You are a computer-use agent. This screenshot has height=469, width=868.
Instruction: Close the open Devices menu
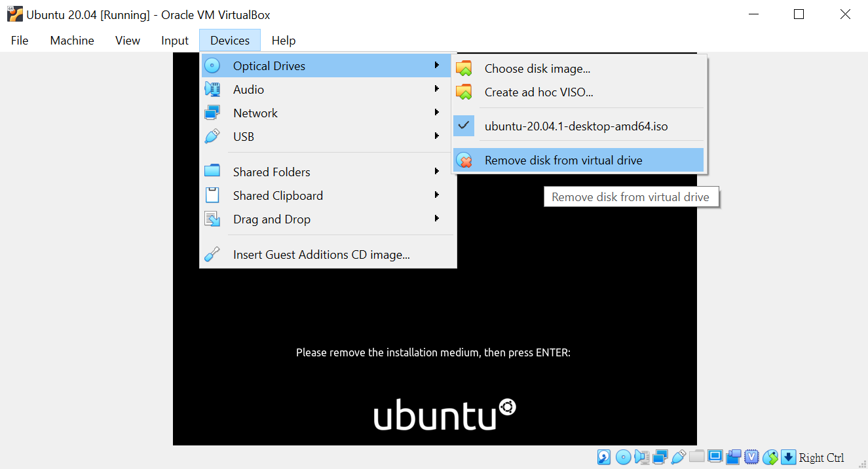point(230,41)
